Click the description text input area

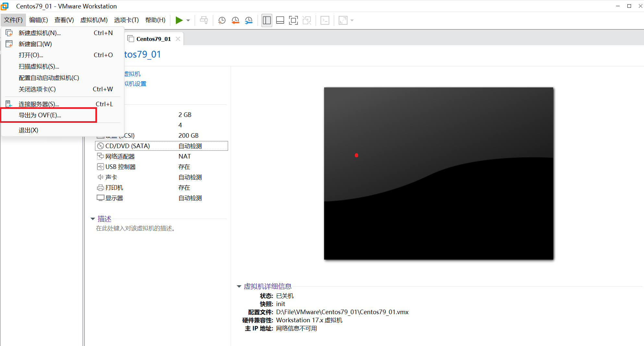coord(136,228)
